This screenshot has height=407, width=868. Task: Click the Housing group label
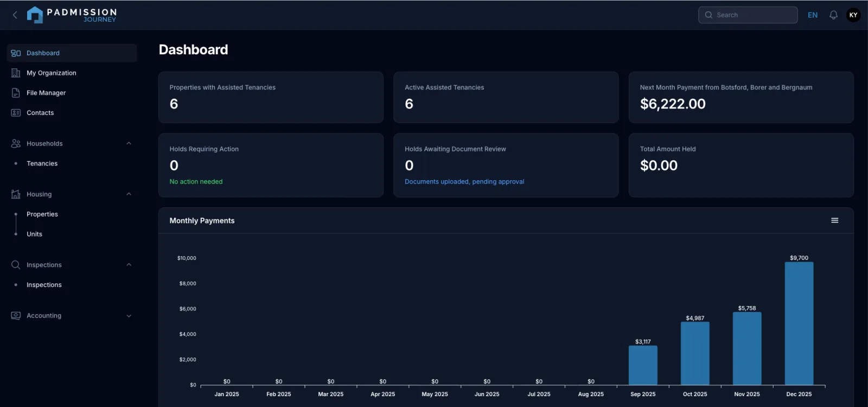tap(39, 194)
